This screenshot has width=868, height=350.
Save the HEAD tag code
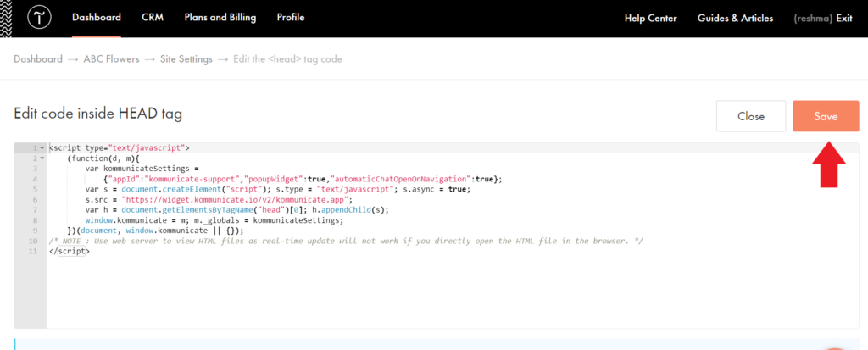(826, 116)
